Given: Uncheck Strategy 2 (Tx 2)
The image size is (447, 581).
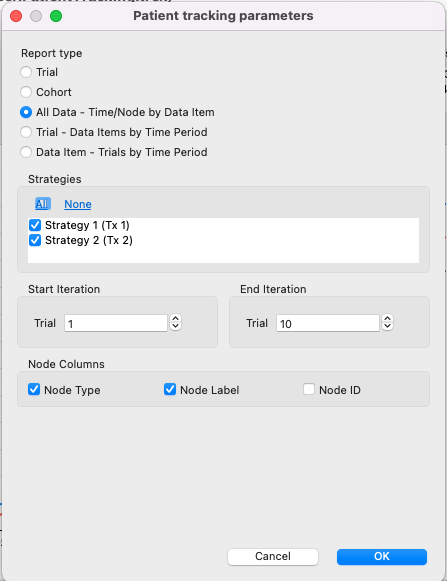Looking at the screenshot, I should pyautogui.click(x=35, y=240).
